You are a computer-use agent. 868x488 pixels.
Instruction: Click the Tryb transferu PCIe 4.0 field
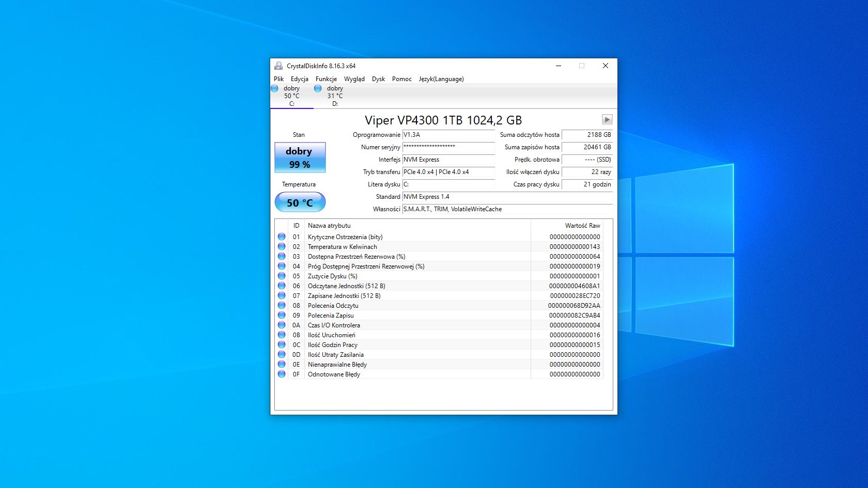(x=448, y=172)
